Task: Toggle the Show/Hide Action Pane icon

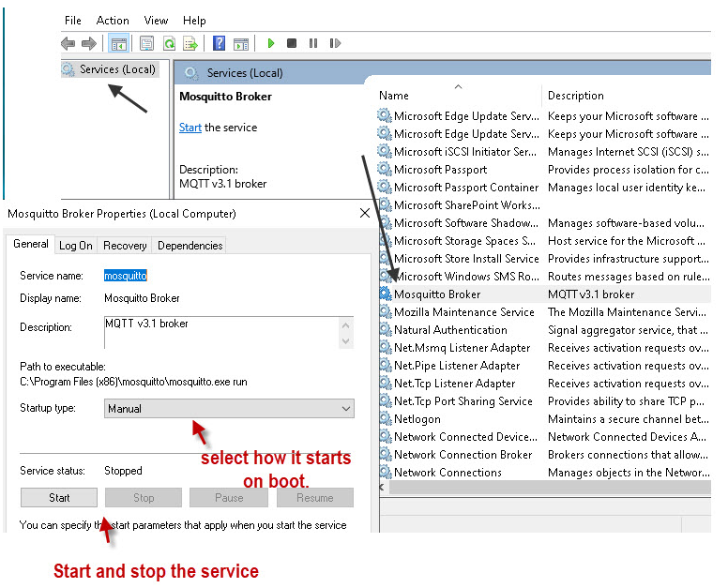Action: pos(241,44)
